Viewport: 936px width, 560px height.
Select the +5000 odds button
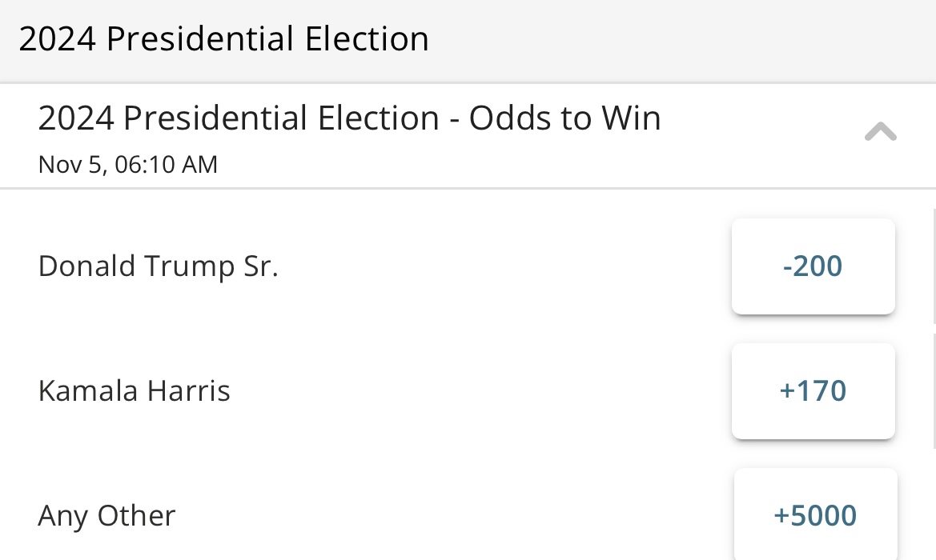pyautogui.click(x=815, y=515)
